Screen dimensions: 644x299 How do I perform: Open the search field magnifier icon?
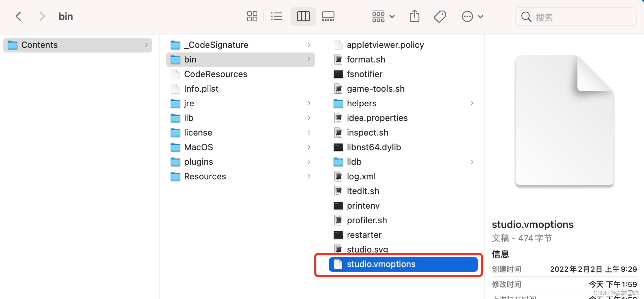(x=526, y=16)
